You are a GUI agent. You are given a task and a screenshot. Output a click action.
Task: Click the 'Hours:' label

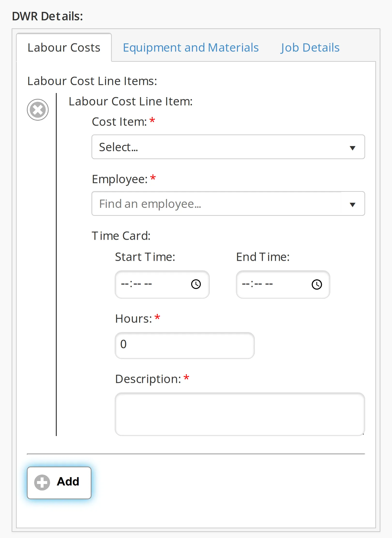coord(134,319)
